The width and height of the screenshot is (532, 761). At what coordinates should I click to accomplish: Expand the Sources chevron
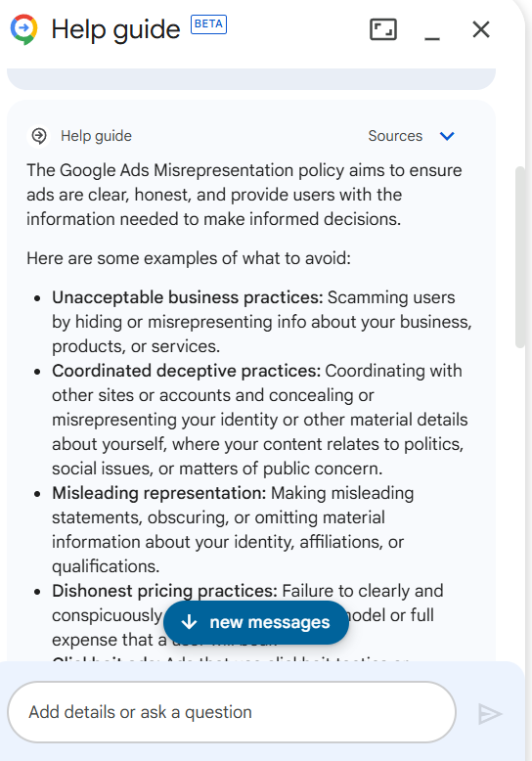(x=447, y=136)
